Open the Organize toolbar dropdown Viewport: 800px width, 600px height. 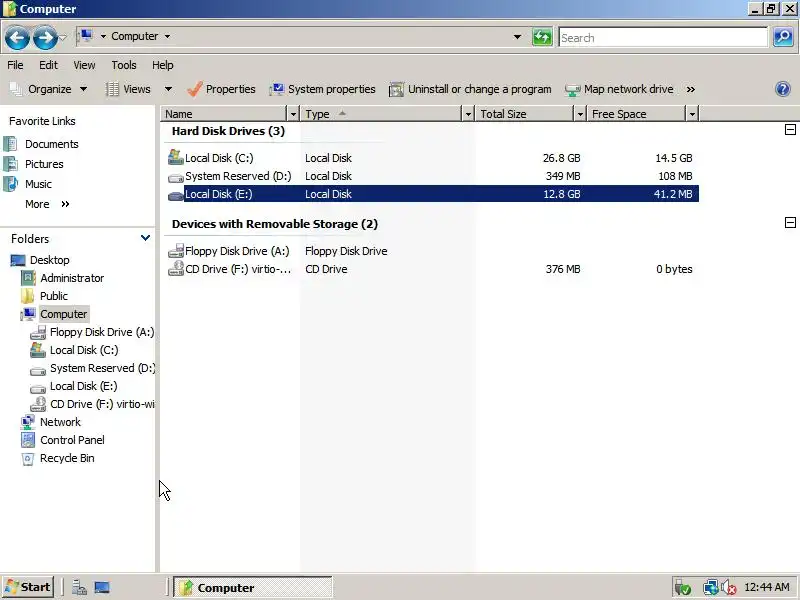(49, 89)
